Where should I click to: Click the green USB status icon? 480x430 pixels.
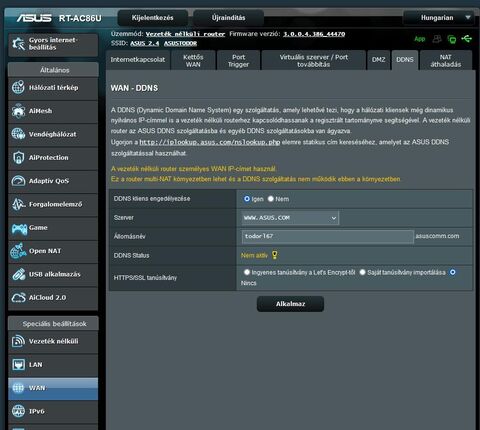[467, 39]
